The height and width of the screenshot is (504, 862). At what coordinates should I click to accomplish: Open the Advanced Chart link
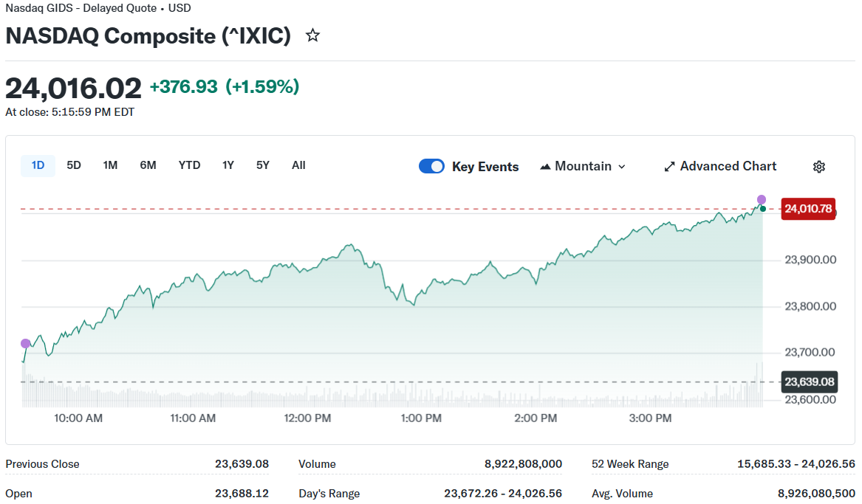(728, 166)
